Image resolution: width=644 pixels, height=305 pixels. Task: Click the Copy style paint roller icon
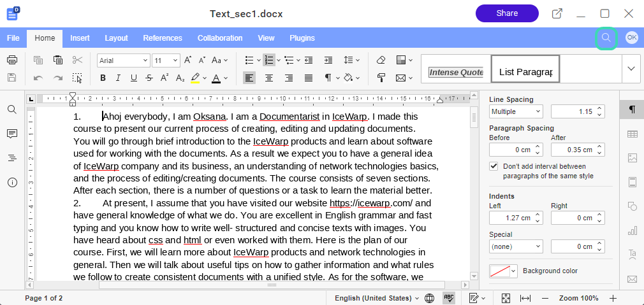[381, 78]
